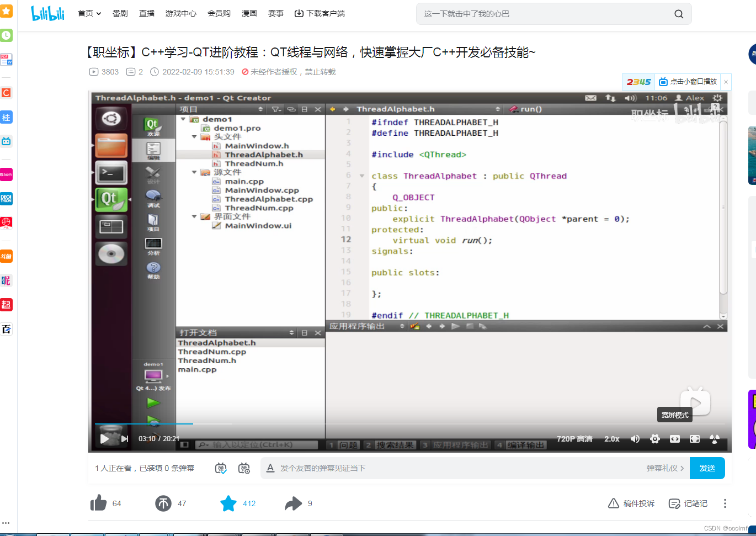Viewport: 756px width, 536px height.
Task: Play the video with play button
Action: (x=104, y=439)
